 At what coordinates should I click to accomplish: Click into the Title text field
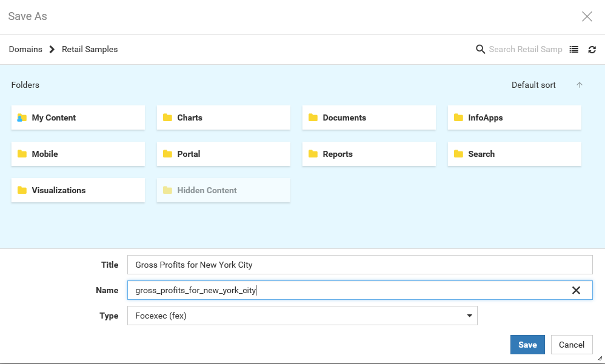pos(359,265)
